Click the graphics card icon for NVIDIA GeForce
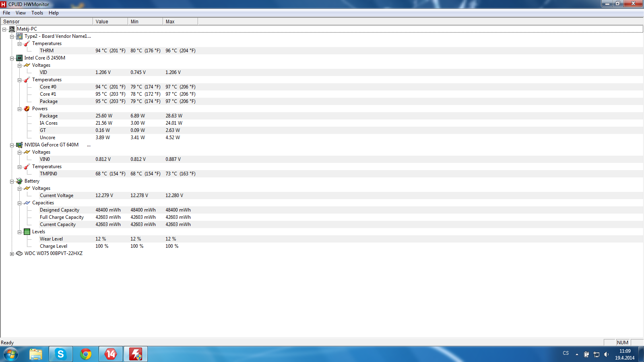This screenshot has height=362, width=644. tap(19, 145)
